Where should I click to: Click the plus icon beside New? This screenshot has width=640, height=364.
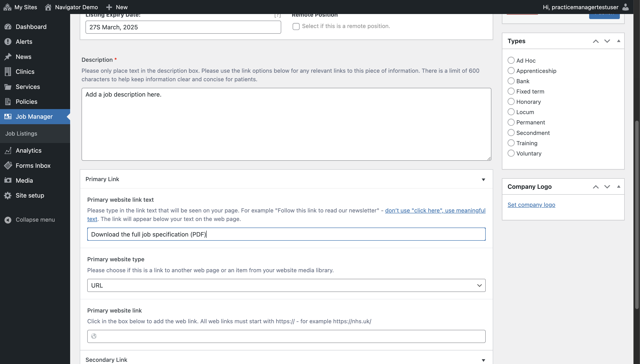[x=109, y=7]
